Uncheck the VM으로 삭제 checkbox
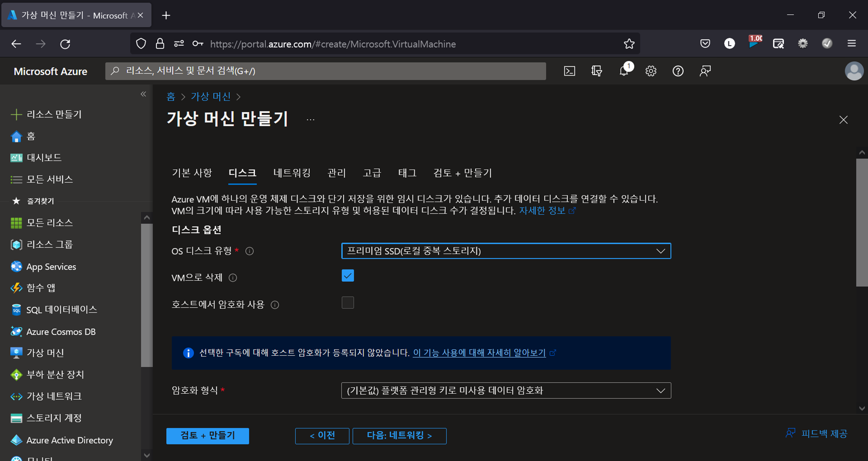 (x=348, y=276)
